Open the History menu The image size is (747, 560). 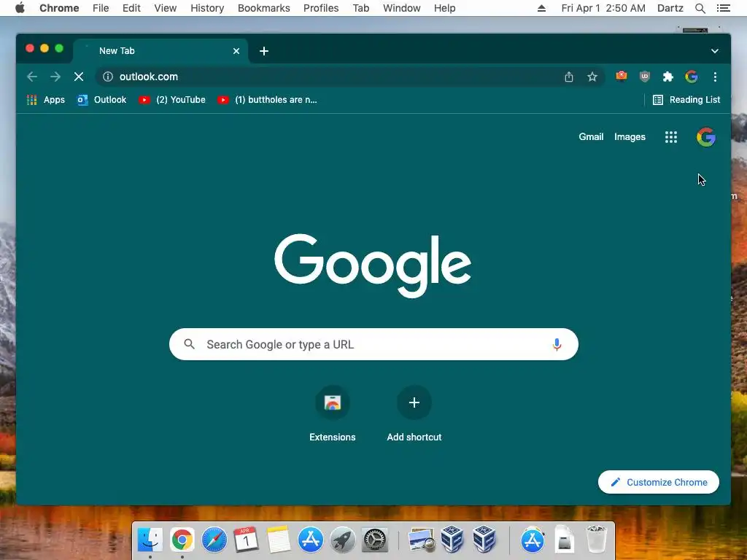tap(207, 8)
